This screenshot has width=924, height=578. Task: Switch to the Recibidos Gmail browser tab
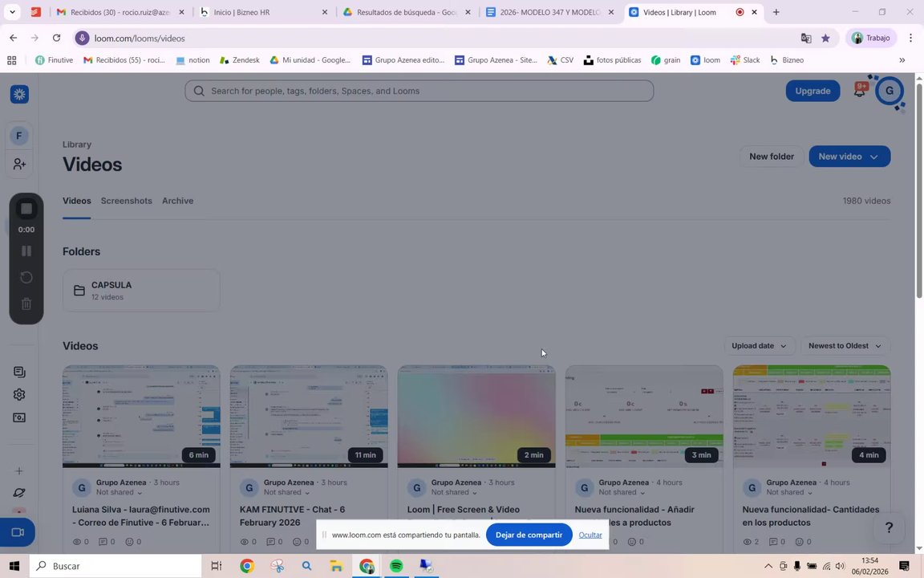coord(120,12)
